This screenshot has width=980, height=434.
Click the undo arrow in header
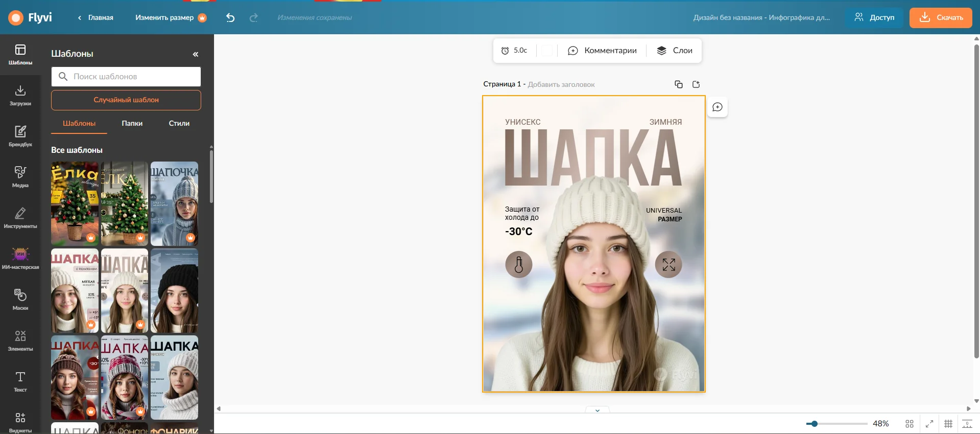click(230, 18)
